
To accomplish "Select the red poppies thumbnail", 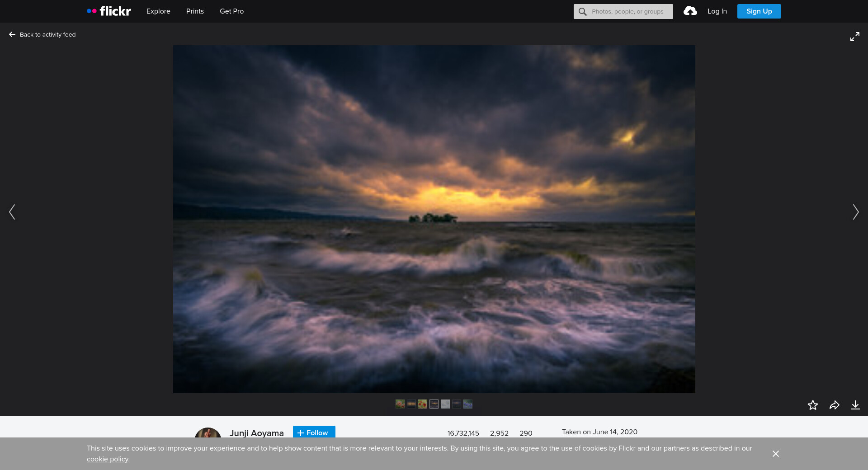I will 422,404.
